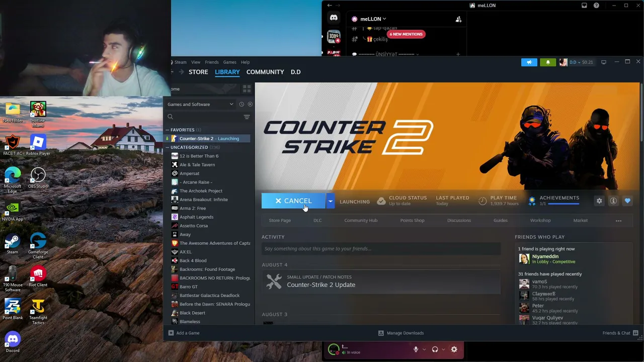Toggle Counter-Strike 2 favorite heart
The height and width of the screenshot is (362, 644).
[x=627, y=201]
